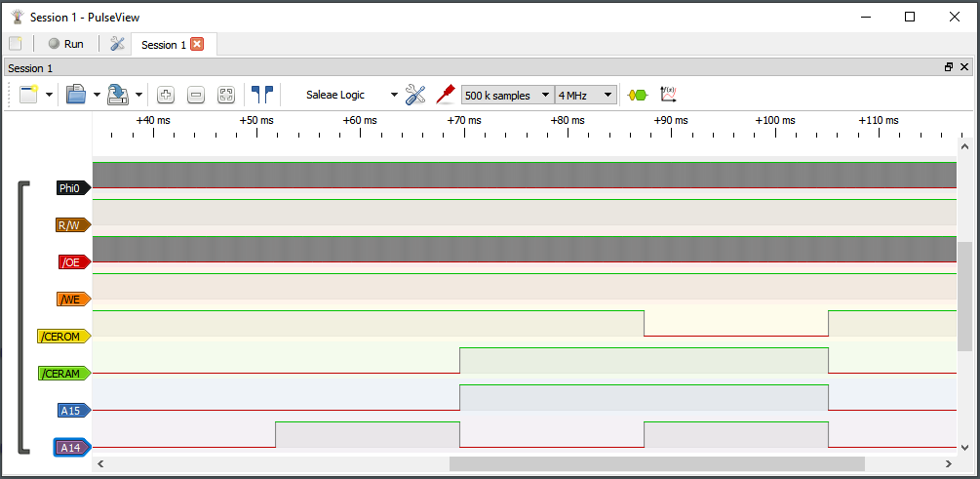Click the new session button

[x=28, y=95]
